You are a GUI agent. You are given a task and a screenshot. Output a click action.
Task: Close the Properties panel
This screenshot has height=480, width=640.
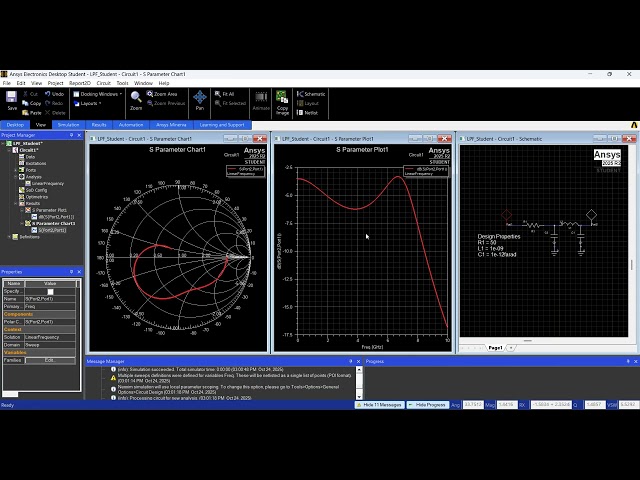pos(79,272)
